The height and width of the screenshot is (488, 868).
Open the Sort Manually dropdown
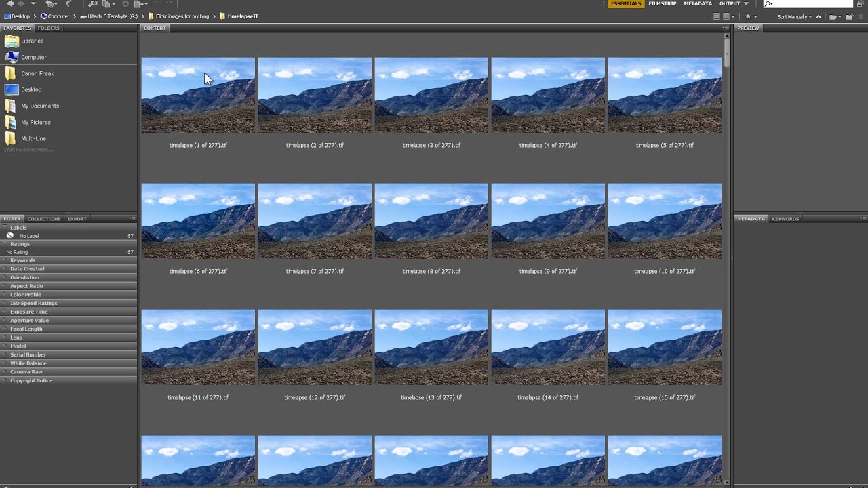click(795, 16)
